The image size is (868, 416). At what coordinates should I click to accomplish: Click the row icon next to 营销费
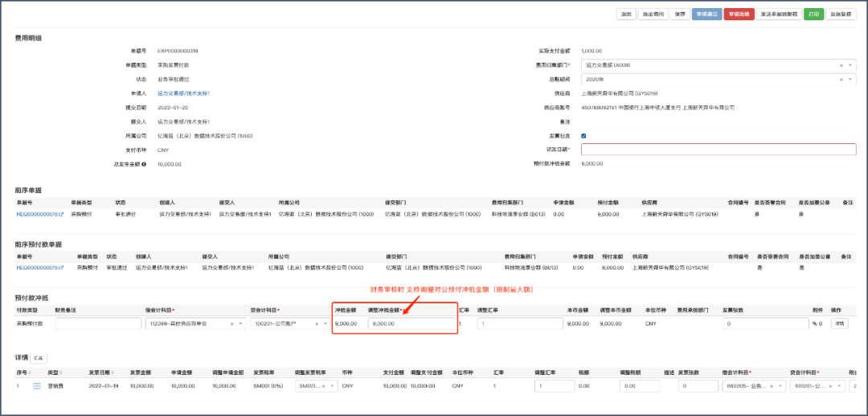[x=37, y=386]
